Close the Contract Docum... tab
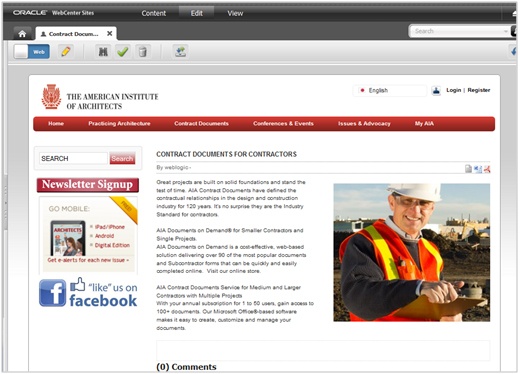The height and width of the screenshot is (374, 520). tap(109, 33)
